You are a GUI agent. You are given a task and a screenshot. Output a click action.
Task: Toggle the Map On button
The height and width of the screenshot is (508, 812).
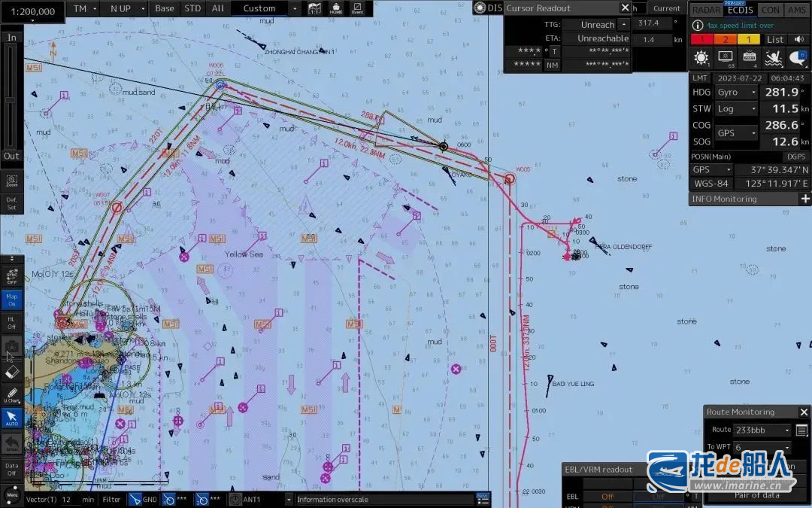[11, 299]
